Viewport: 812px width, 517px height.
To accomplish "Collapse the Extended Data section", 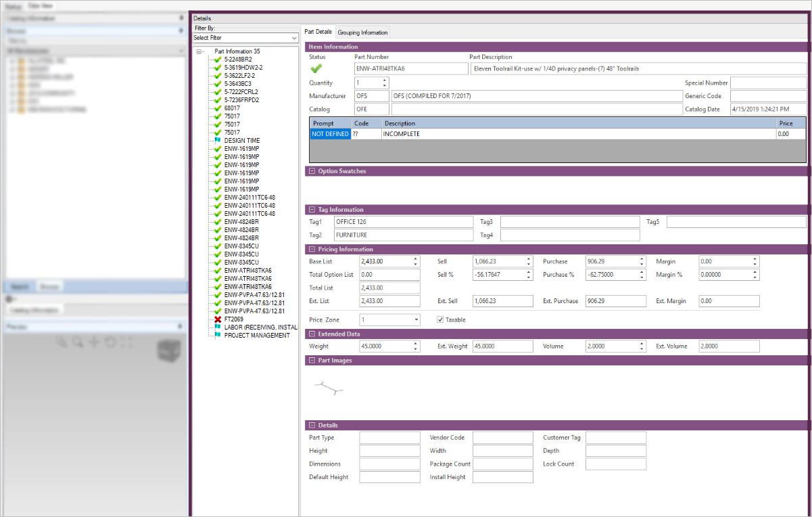I will tap(311, 334).
